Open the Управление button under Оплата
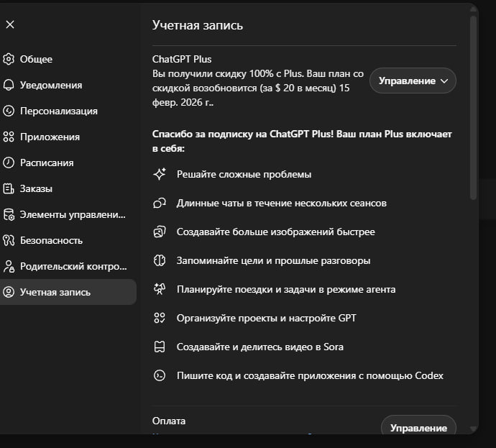Image resolution: width=496 pixels, height=448 pixels. [418, 427]
